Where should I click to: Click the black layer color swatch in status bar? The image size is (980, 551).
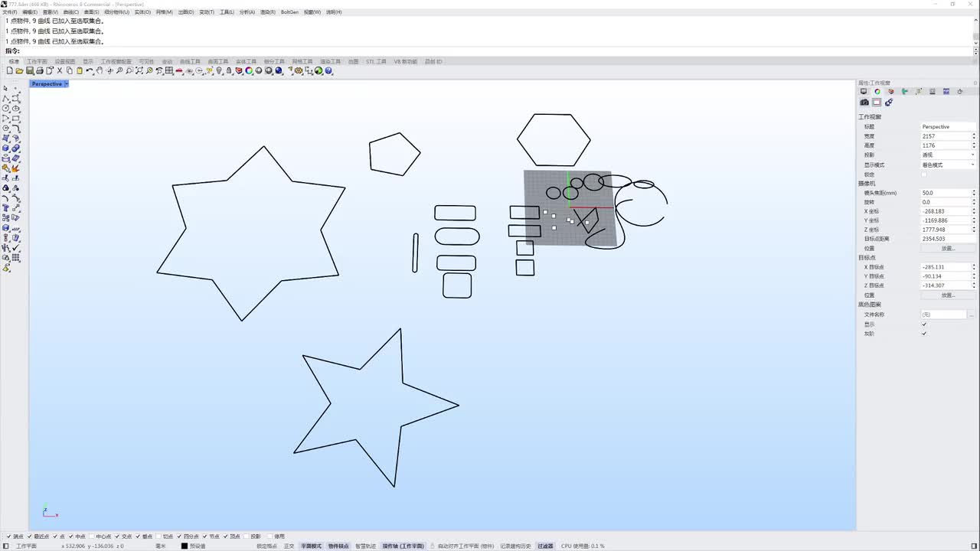(185, 546)
